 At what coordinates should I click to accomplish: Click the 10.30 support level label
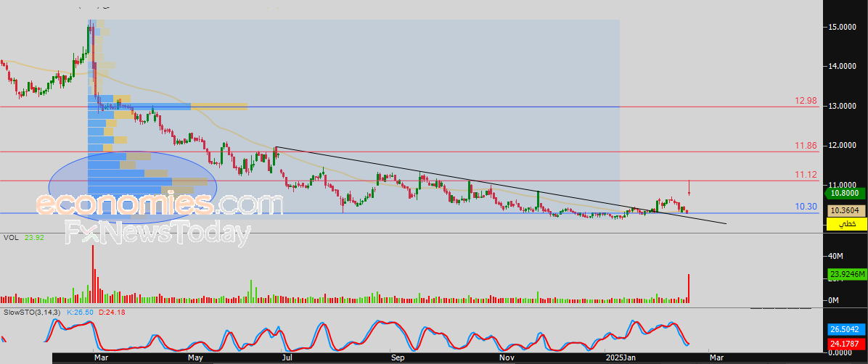click(x=806, y=207)
